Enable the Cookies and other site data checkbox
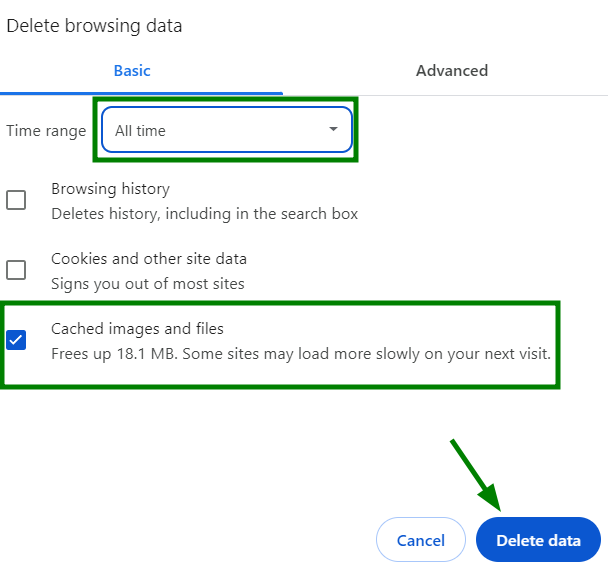Screen dimensions: 608x573 coord(16,270)
